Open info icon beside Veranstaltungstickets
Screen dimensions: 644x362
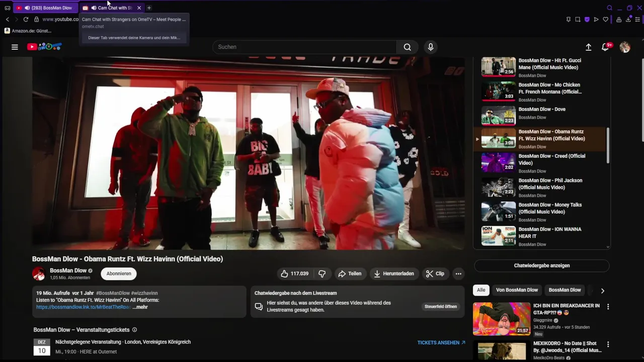(x=134, y=330)
